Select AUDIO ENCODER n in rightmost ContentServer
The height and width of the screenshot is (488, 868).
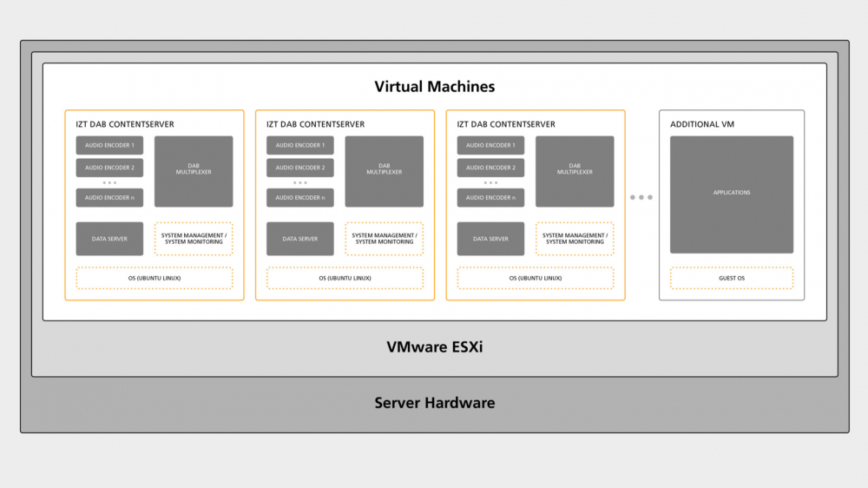tap(490, 197)
